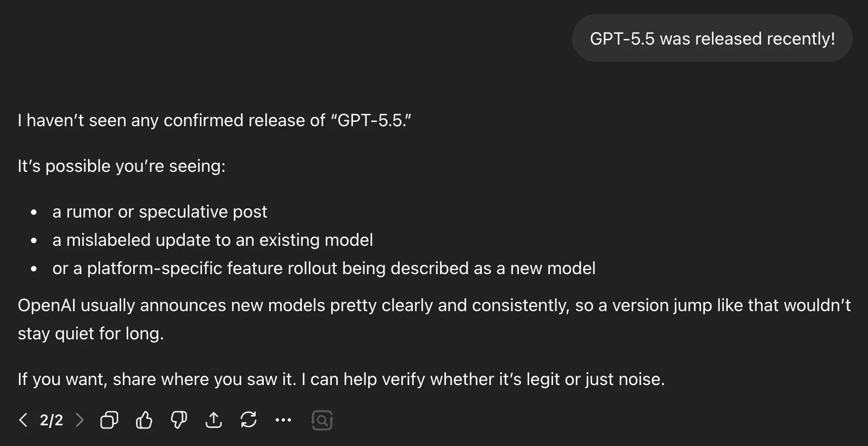Screen dimensions: 868x446
Task: Click the "stay quiet for long." line
Action: tap(91, 333)
